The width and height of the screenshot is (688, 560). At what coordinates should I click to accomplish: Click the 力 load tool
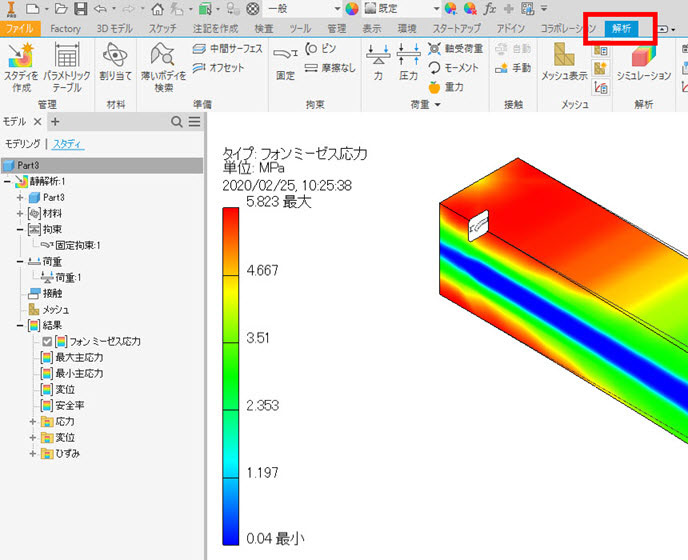click(378, 62)
